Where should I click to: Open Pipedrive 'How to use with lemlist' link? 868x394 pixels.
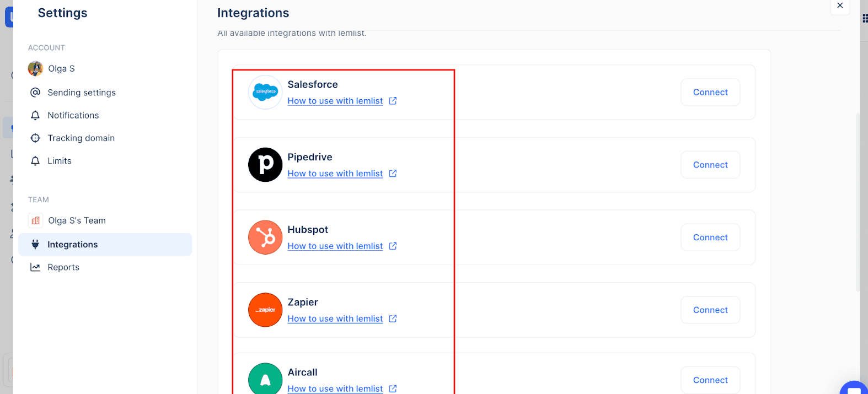(x=335, y=174)
